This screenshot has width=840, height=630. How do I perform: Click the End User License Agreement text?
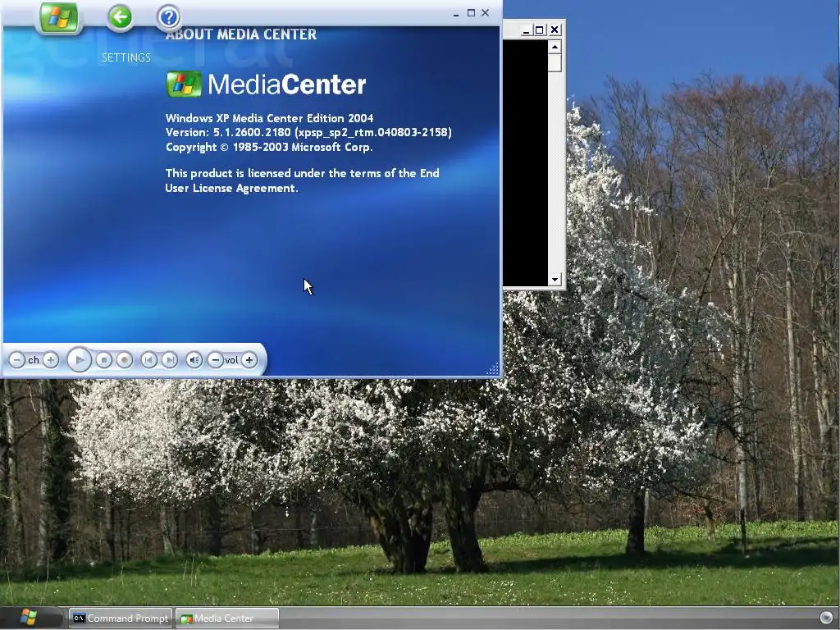[x=302, y=180]
